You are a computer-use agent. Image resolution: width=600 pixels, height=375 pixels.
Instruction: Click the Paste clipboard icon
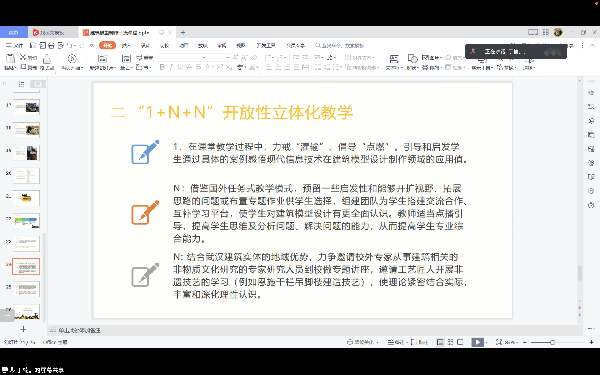pos(10,59)
